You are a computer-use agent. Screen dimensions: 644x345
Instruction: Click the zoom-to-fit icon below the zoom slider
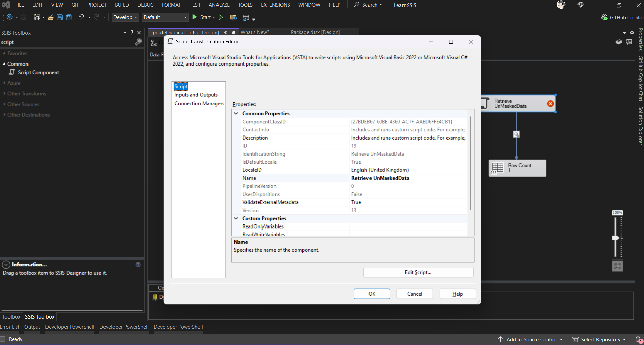click(618, 266)
